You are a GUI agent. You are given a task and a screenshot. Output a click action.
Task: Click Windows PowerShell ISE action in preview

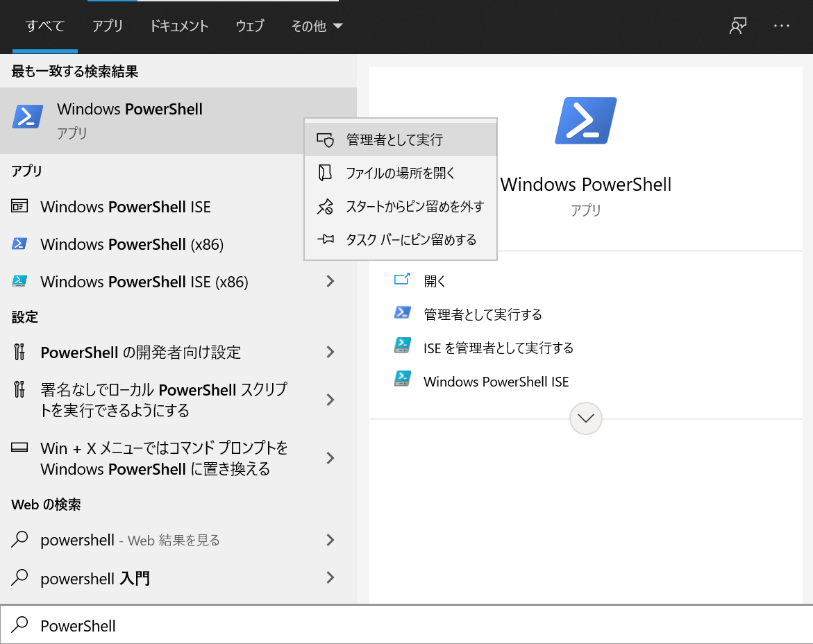click(x=496, y=382)
